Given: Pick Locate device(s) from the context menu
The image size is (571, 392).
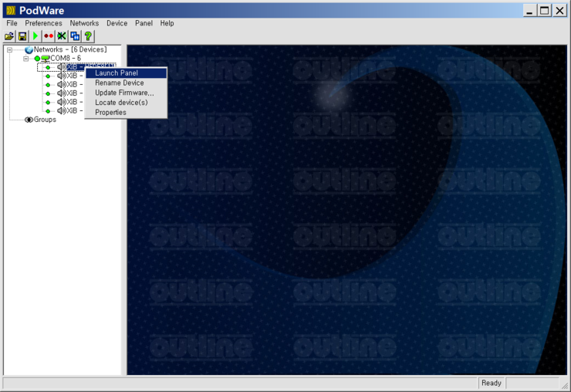Looking at the screenshot, I should pos(126,103).
